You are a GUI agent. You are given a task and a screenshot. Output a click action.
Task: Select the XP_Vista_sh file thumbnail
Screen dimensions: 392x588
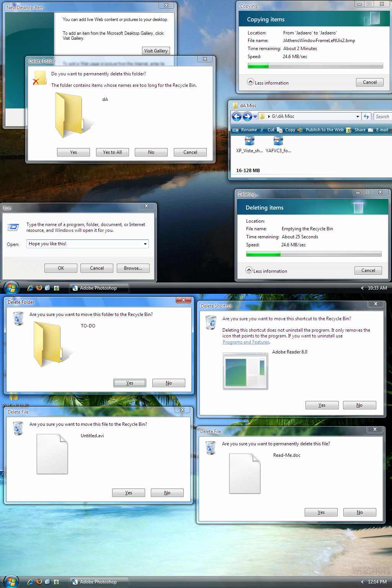click(249, 141)
